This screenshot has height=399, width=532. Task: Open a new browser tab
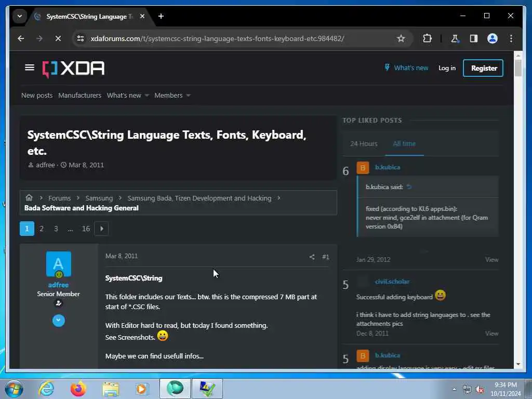[x=161, y=16]
